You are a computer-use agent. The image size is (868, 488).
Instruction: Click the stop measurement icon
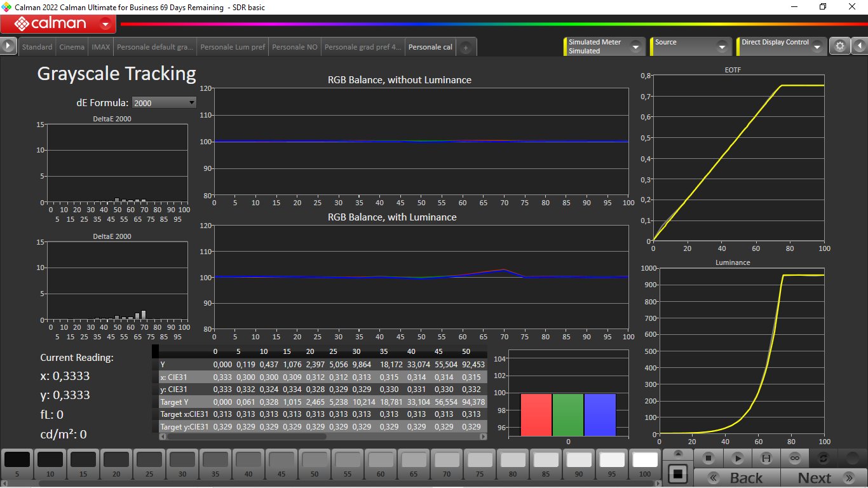point(709,457)
